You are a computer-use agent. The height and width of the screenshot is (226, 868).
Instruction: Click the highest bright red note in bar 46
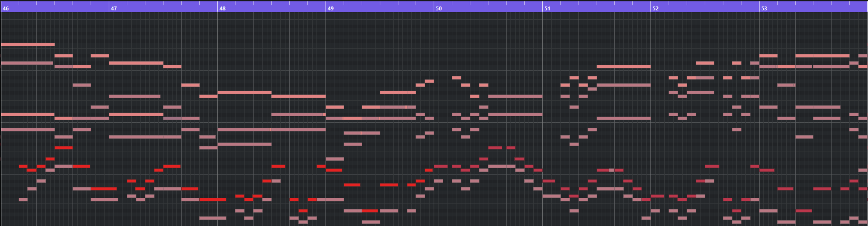coord(64,148)
